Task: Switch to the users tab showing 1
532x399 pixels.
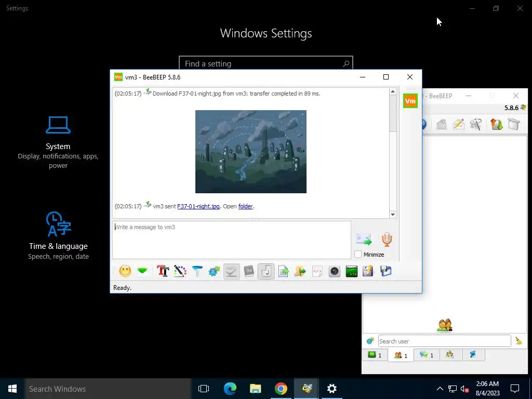Action: coord(401,355)
